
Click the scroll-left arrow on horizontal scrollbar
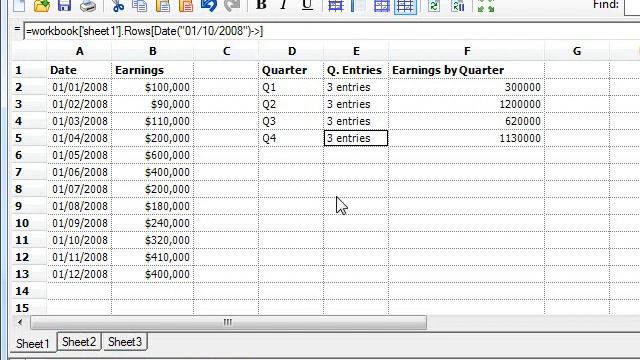pyautogui.click(x=20, y=322)
